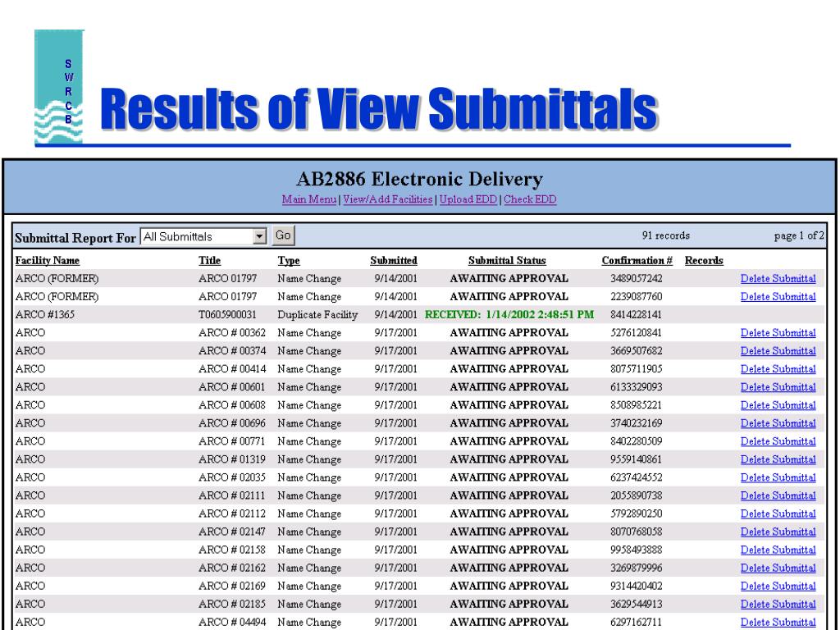Delete submittal for ARCO # 04494
Viewport: 840px width, 630px height.
(x=778, y=623)
